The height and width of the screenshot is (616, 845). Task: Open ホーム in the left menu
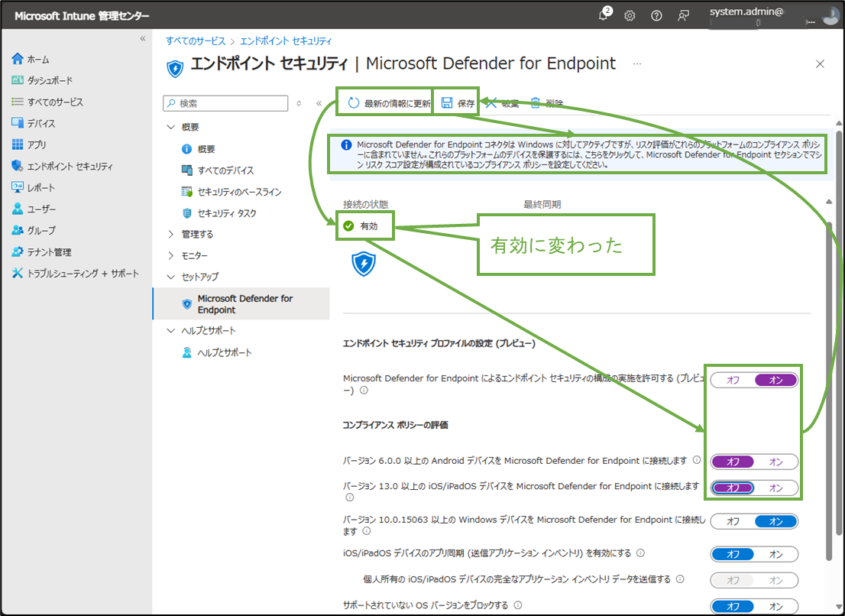(38, 60)
